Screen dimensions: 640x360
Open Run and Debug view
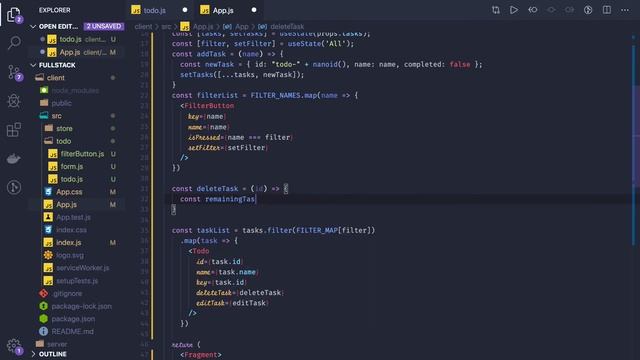coord(14,101)
